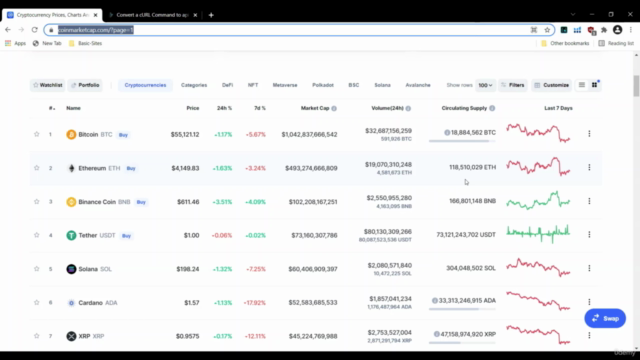Screen dimensions: 640x360
Task: Click the Bitcoin coin logo
Action: click(x=71, y=134)
